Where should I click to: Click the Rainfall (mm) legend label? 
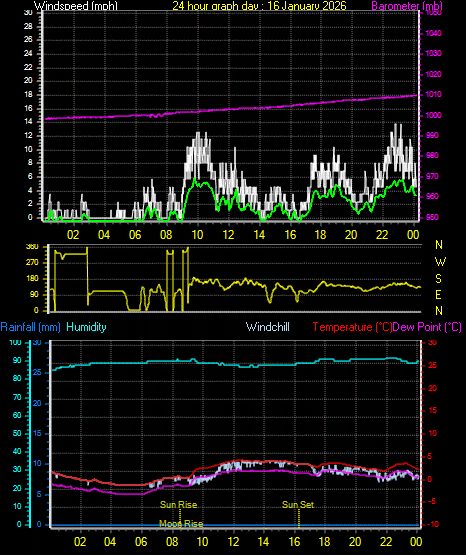pos(30,327)
